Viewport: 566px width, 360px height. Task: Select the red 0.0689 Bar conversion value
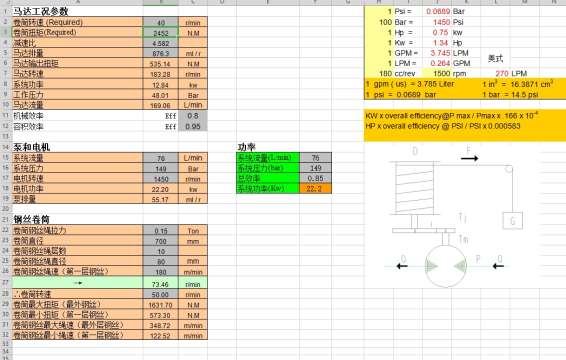pos(438,11)
